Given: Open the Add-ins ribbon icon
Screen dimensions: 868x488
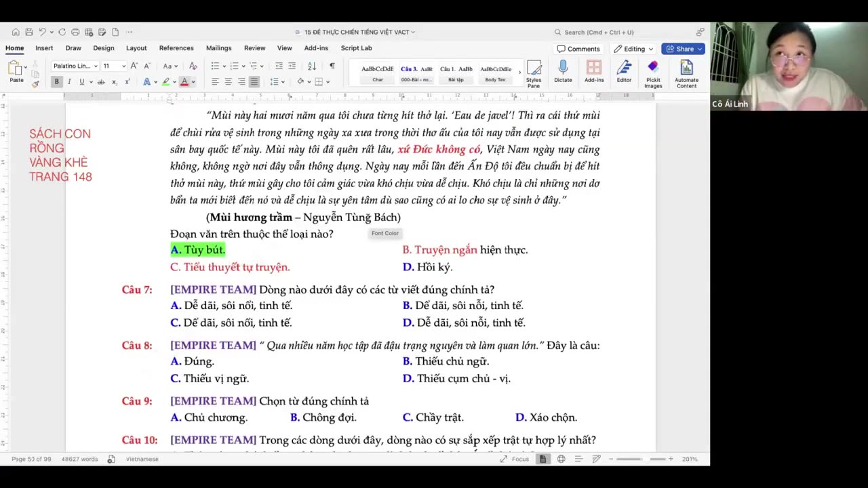Looking at the screenshot, I should 594,71.
